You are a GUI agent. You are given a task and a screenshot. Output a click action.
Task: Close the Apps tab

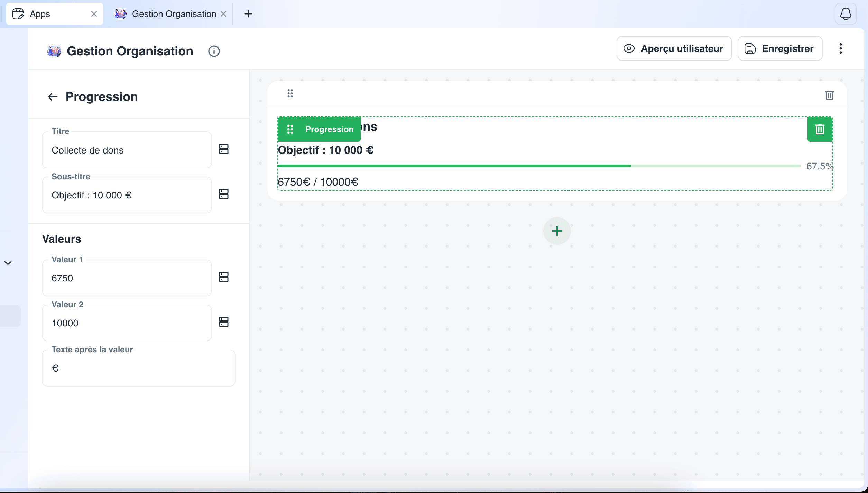pos(94,14)
